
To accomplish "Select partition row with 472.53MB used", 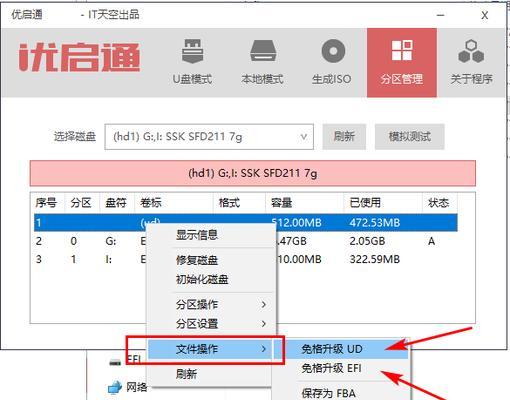I will point(246,223).
